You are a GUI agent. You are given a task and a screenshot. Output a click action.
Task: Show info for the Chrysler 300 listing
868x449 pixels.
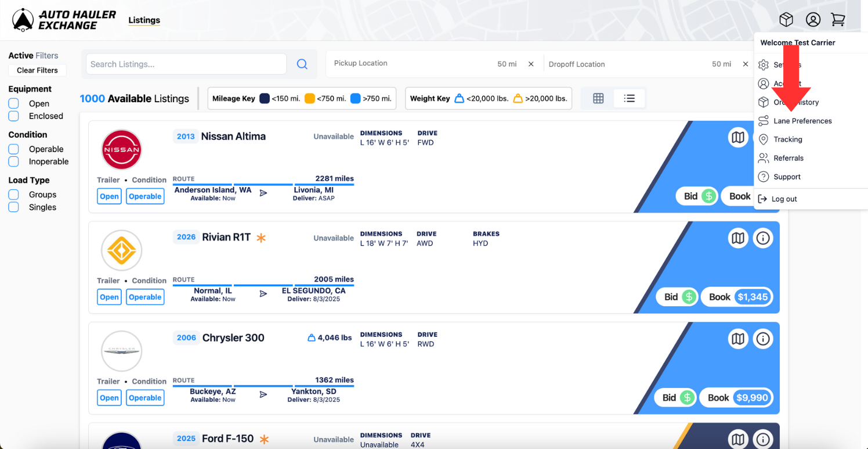[x=763, y=339]
